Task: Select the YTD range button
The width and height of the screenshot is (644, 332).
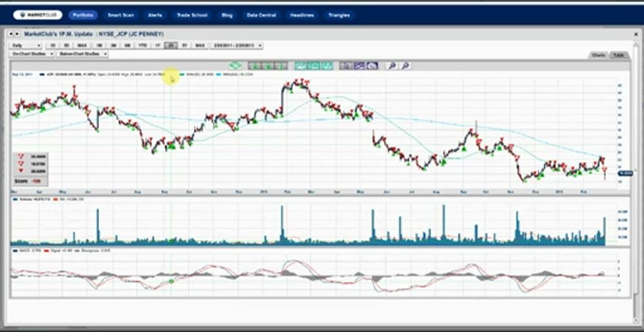Action: 143,46
